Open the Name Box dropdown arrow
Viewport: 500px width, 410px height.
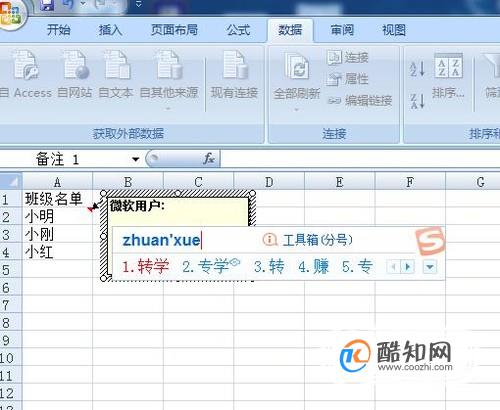click(135, 159)
